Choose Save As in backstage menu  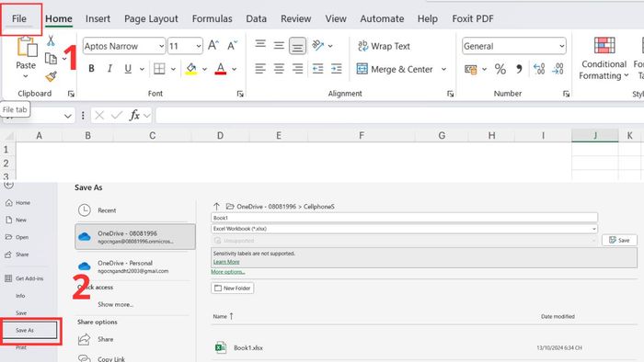[x=30, y=330]
